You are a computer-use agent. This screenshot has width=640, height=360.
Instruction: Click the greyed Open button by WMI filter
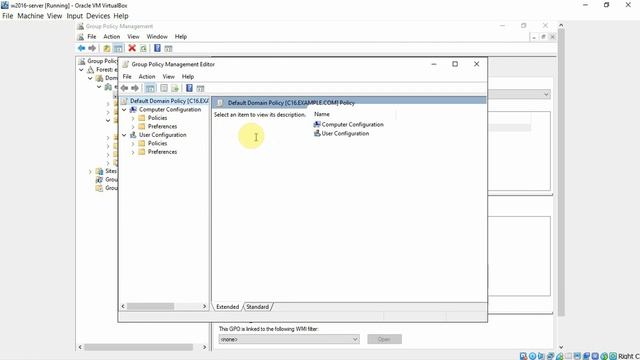tap(384, 339)
